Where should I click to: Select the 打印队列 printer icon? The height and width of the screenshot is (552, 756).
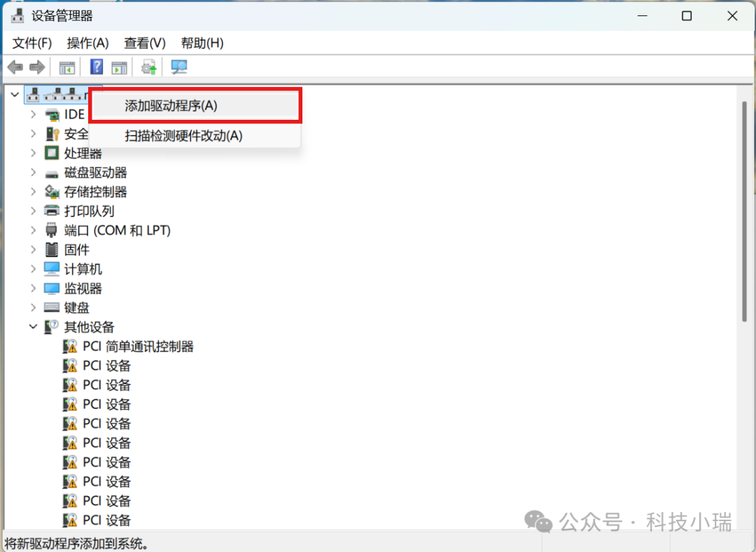point(52,211)
